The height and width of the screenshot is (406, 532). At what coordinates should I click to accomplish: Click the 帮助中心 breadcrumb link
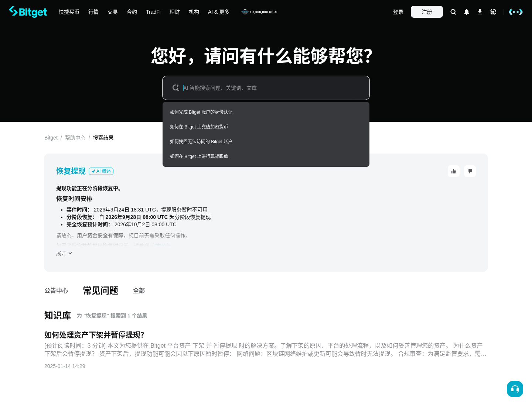[75, 138]
